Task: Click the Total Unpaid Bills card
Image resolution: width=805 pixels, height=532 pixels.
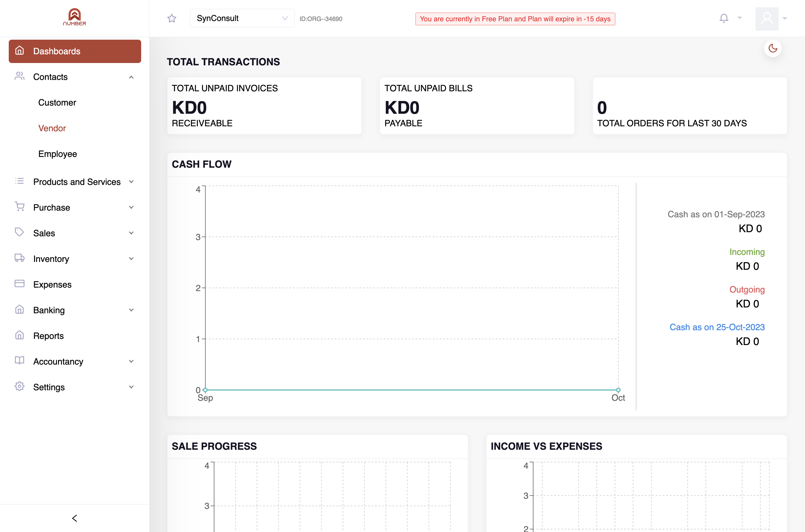Action: [477, 106]
